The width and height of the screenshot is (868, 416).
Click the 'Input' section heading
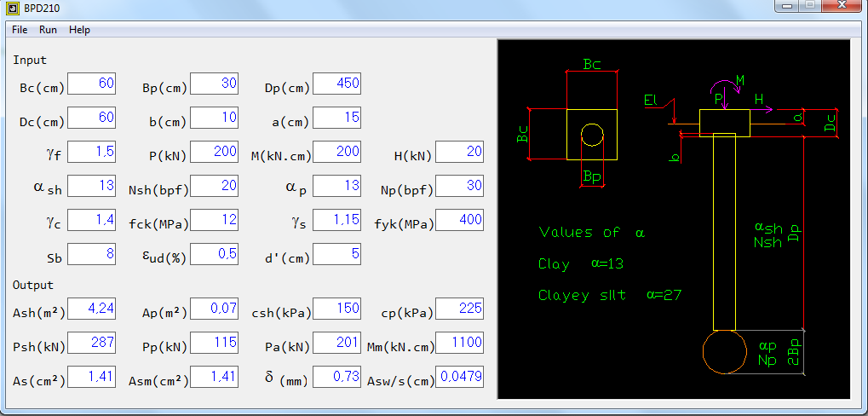click(30, 60)
